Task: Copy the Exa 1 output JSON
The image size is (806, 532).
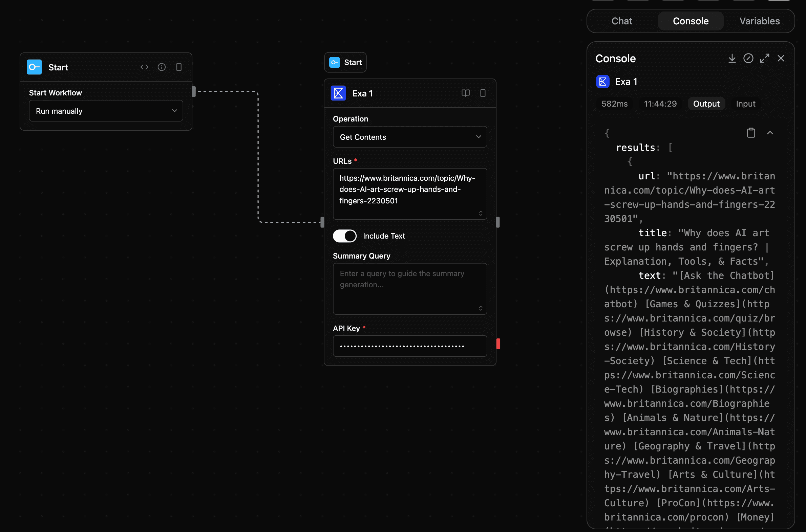Action: pos(751,133)
